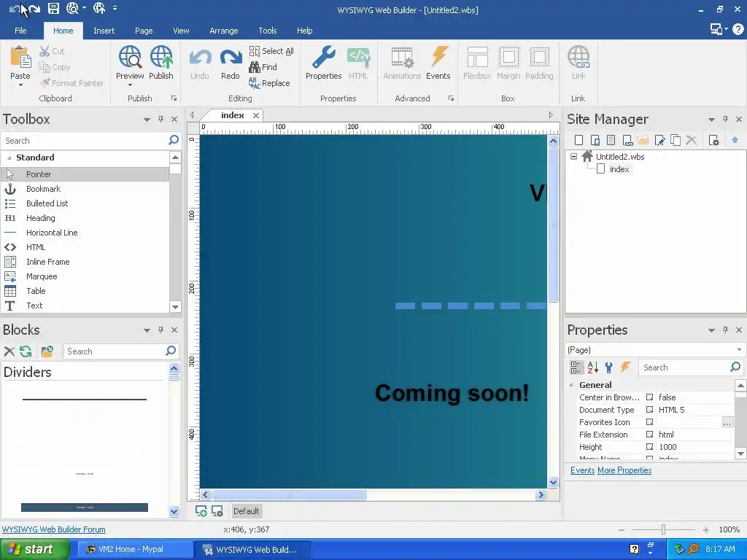Open the quick access toolbar customize dropdown

(x=115, y=8)
